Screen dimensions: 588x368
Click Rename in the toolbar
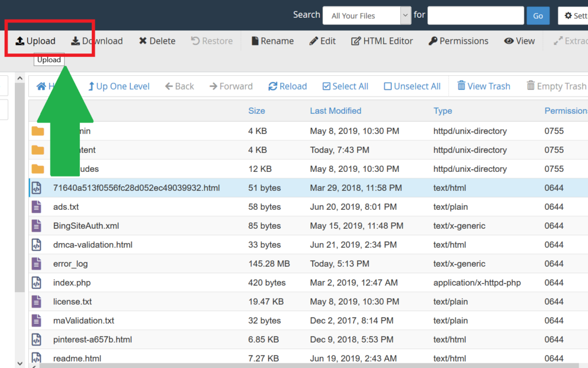(x=272, y=41)
